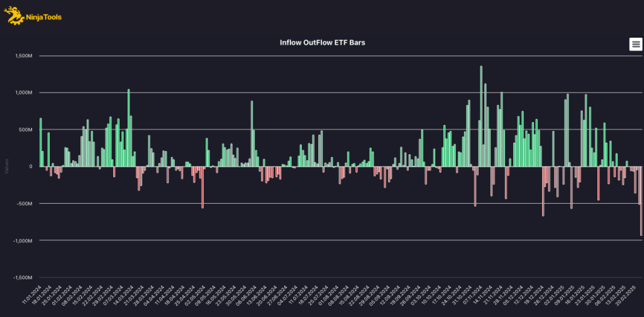Click the 11.01.2024 x-axis date label

tap(31, 295)
